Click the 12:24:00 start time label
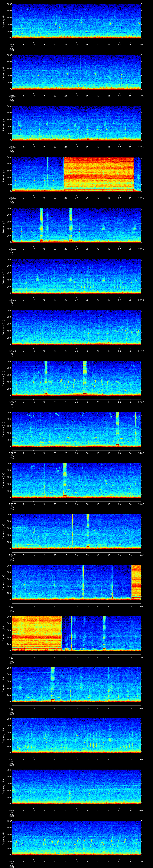The width and height of the screenshot is (153, 868). click(12, 555)
